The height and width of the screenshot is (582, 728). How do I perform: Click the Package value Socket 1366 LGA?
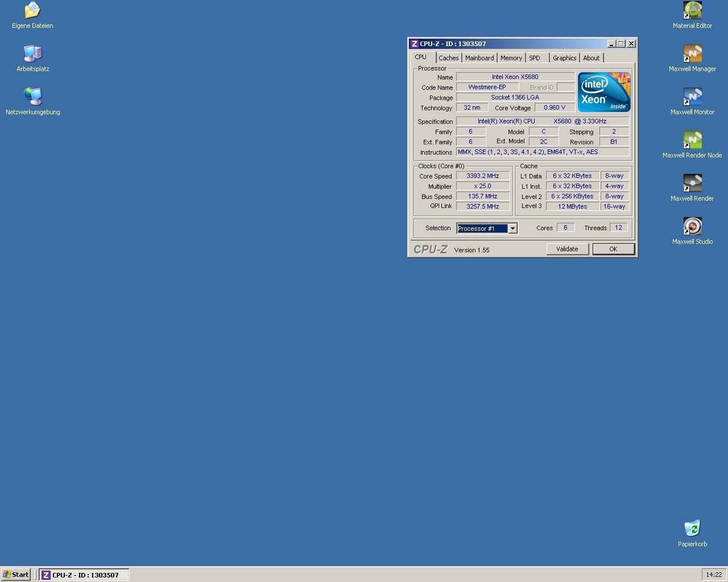tap(515, 97)
